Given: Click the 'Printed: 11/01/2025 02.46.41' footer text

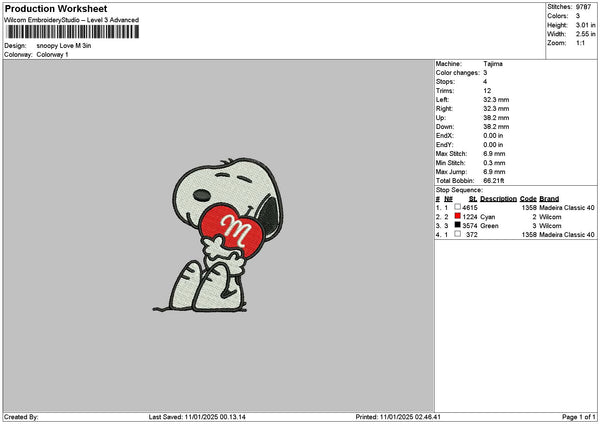Looking at the screenshot, I should coord(398,417).
